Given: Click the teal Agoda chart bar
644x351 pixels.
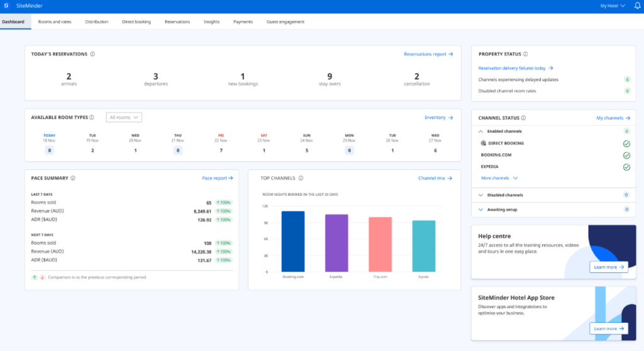Looking at the screenshot, I should tap(423, 246).
